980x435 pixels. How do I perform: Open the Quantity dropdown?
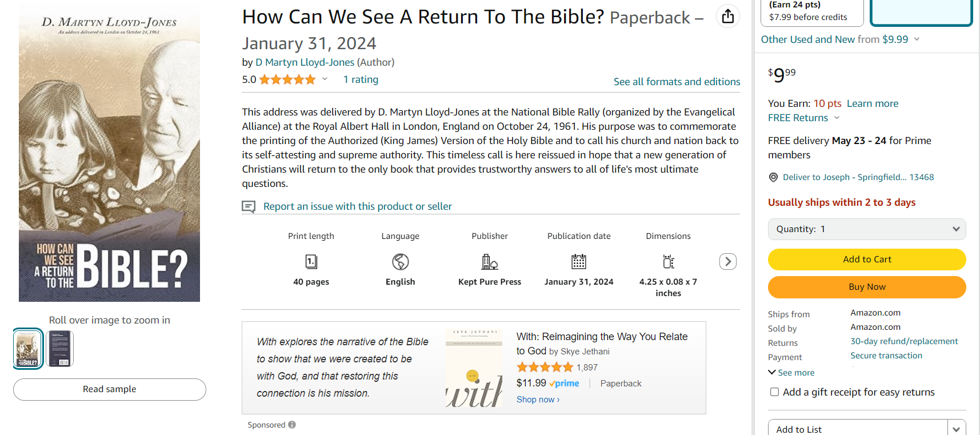click(866, 229)
